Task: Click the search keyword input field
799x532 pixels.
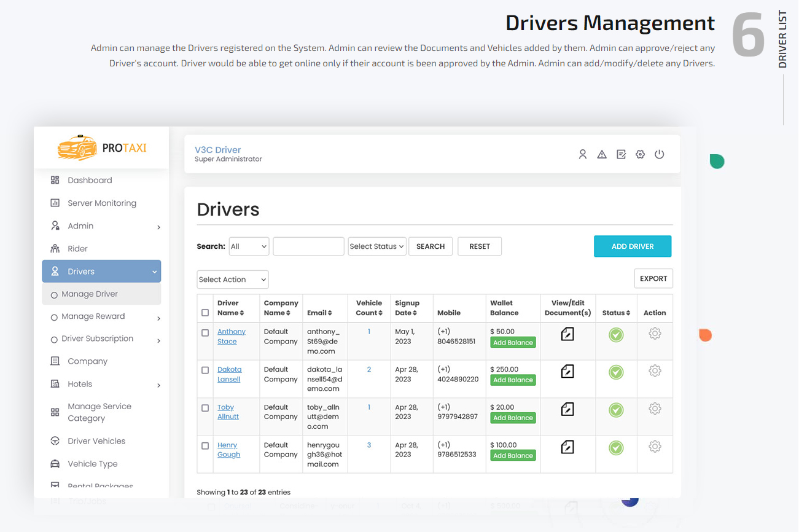Action: tap(308, 246)
